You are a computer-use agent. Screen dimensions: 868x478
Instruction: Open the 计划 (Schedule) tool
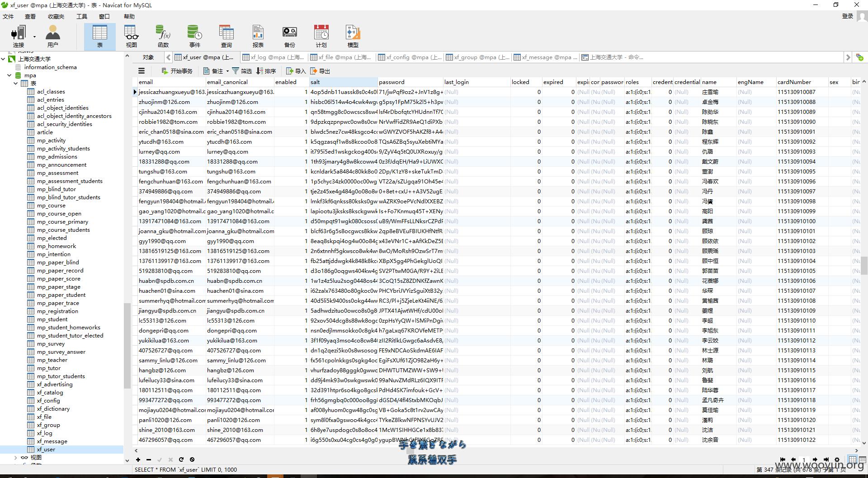point(321,36)
